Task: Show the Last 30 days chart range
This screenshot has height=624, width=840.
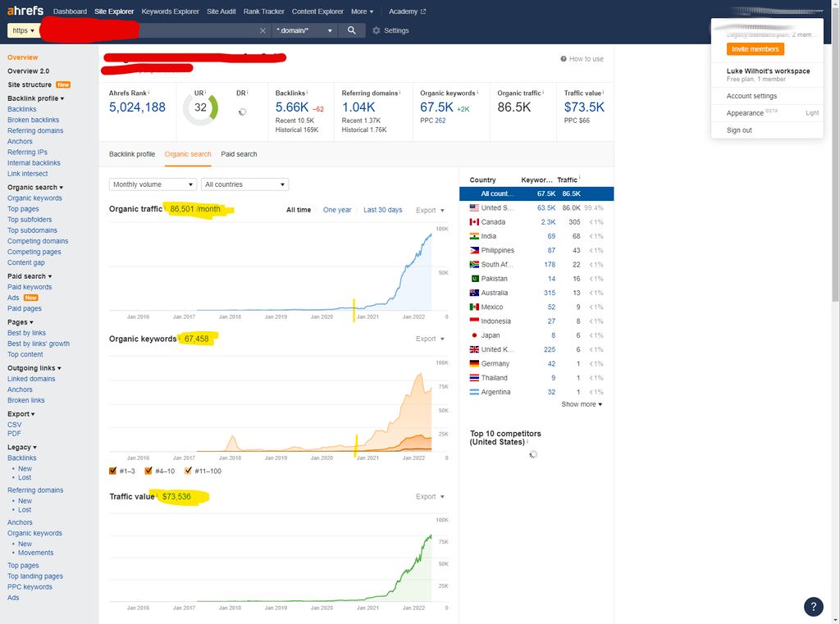Action: coord(382,210)
